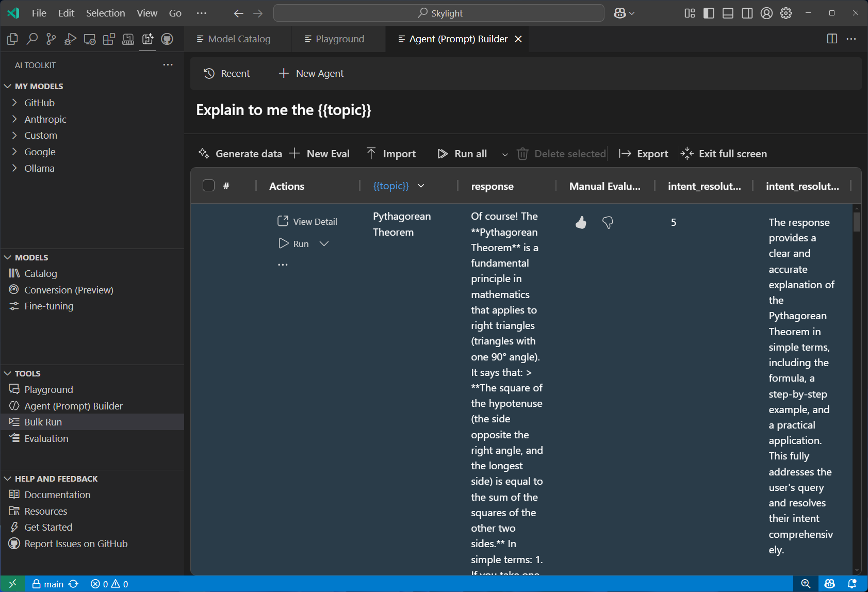Open the Run dropdown arrow in Actions

pos(324,244)
